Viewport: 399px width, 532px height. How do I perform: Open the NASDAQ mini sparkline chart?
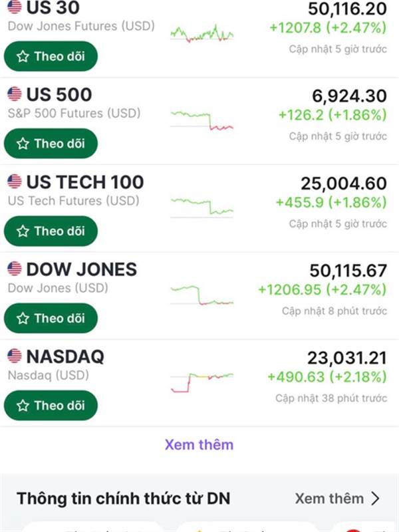[201, 380]
